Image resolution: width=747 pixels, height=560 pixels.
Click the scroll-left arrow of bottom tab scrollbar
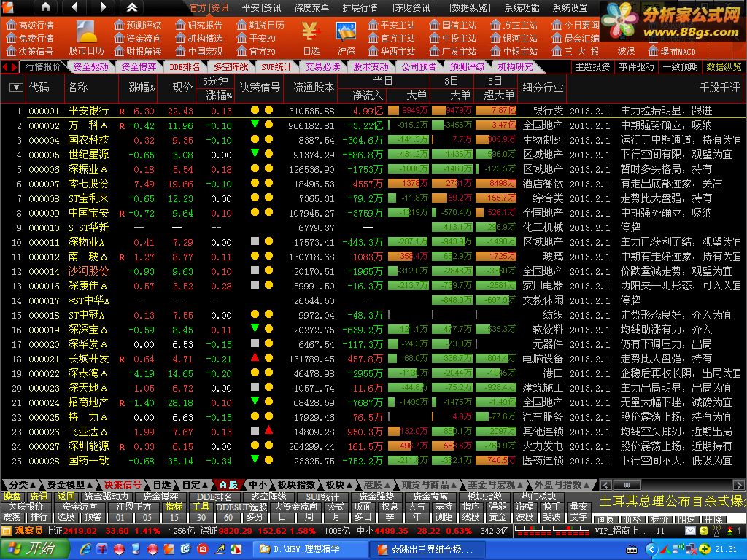(x=606, y=485)
